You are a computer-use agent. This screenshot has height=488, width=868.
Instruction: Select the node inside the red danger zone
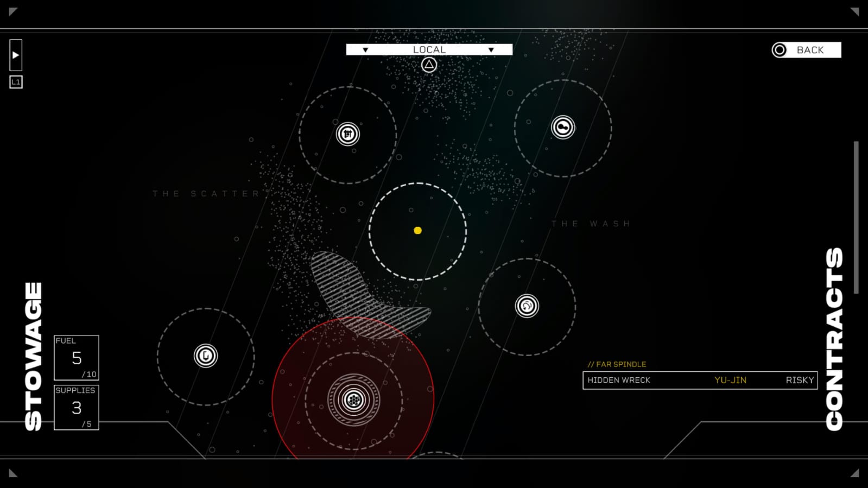click(354, 401)
